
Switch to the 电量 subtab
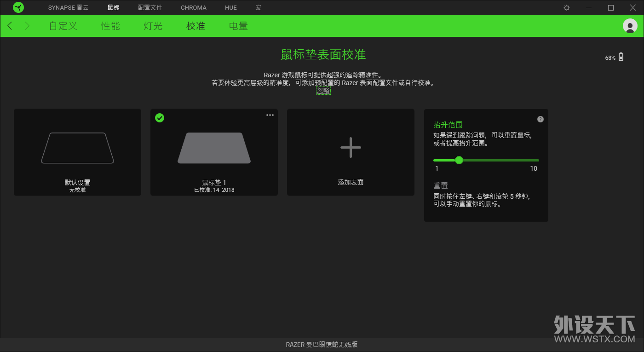click(x=238, y=26)
